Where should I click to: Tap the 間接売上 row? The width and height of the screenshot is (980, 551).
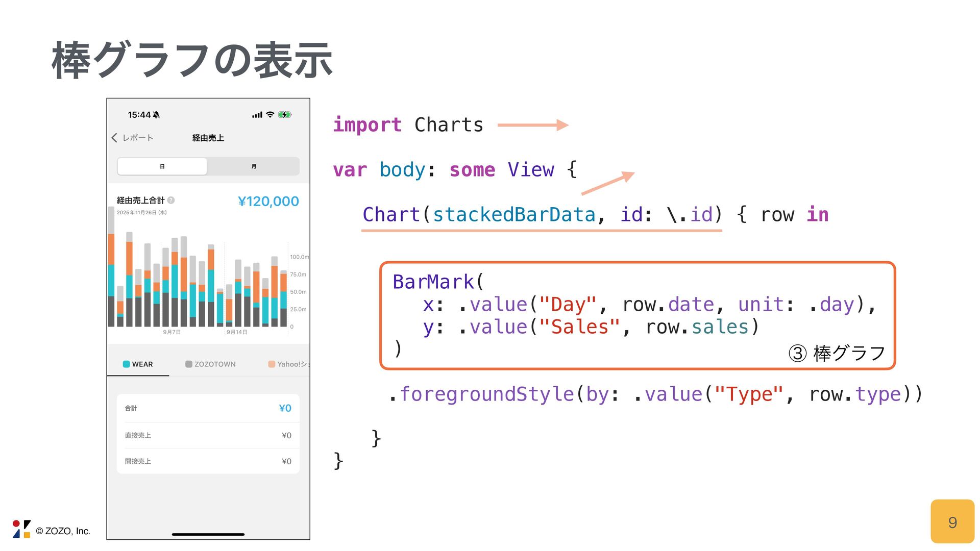(208, 461)
